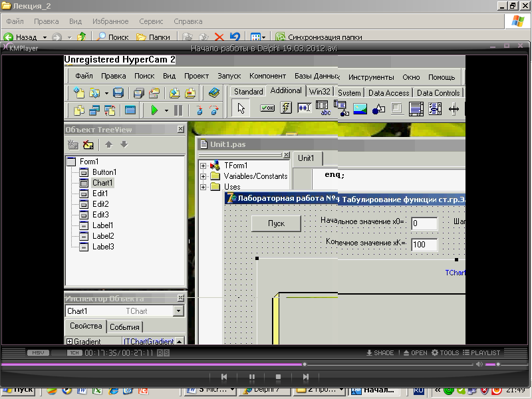Open the dropdown arrow beside Delphi Run button
The image size is (532, 399).
click(166, 110)
